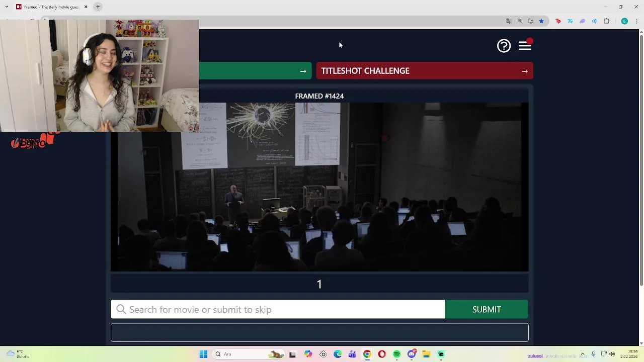The height and width of the screenshot is (362, 644).
Task: Click the translate page icon in address bar
Action: click(x=509, y=21)
